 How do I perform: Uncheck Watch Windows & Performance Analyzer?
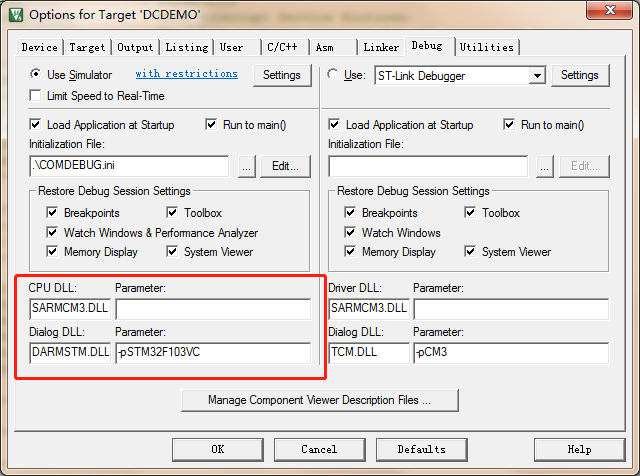[x=52, y=232]
